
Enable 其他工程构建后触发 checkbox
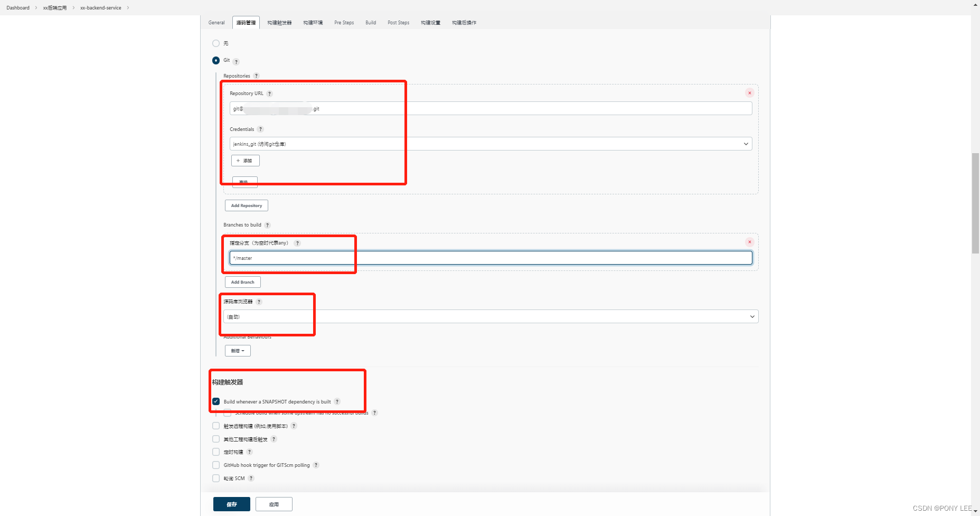(x=216, y=439)
